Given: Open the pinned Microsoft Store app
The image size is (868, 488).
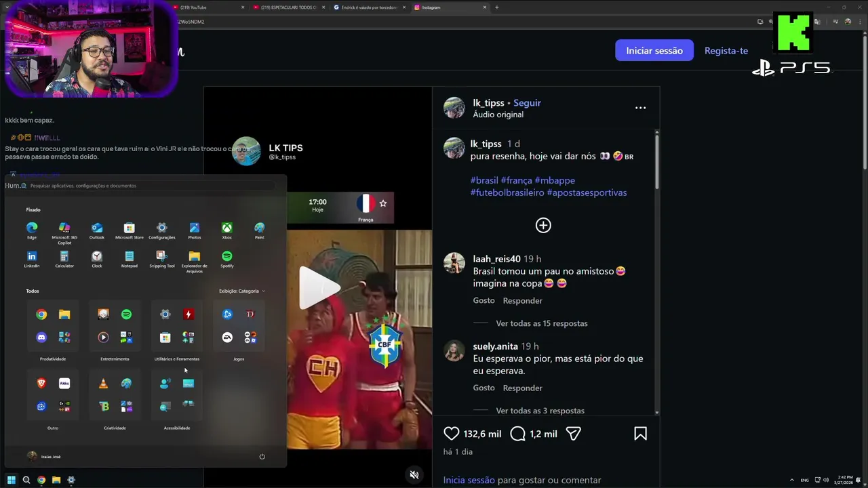Looking at the screenshot, I should (130, 230).
